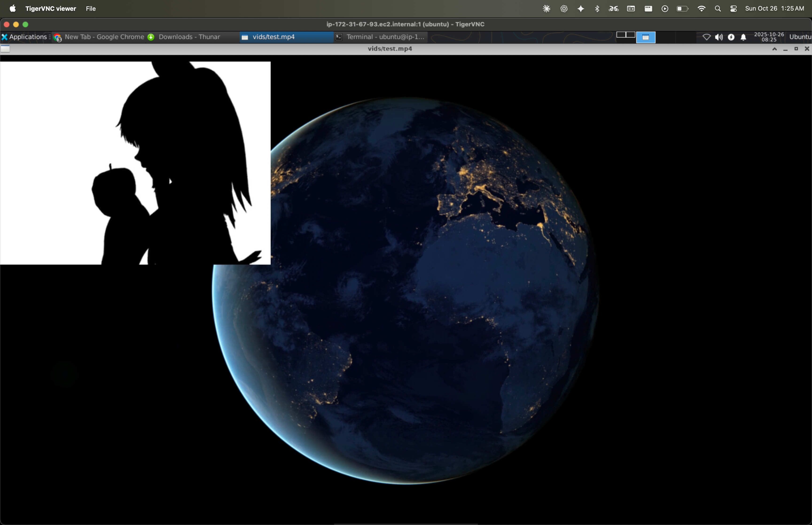Switch to the Terminal taskbar entry
The image size is (812, 525).
pos(380,37)
